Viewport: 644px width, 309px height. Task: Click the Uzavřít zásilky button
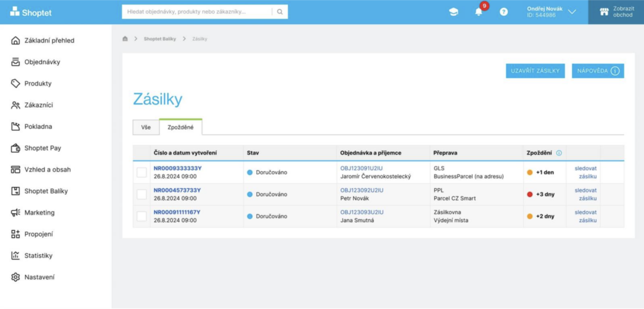(x=535, y=71)
